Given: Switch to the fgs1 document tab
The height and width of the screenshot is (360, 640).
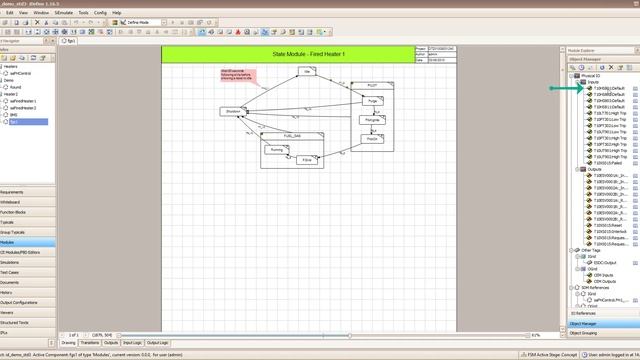Looking at the screenshot, I should coord(68,41).
